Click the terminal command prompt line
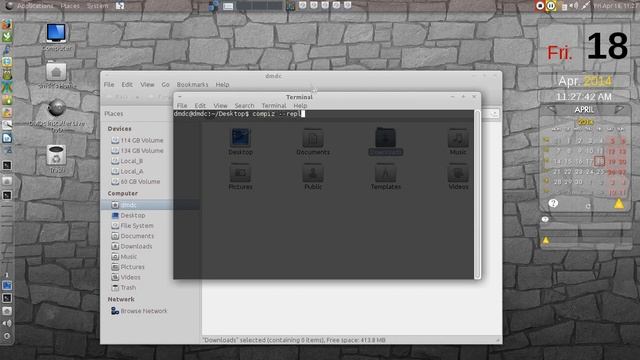This screenshot has height=360, width=640. tap(240, 114)
